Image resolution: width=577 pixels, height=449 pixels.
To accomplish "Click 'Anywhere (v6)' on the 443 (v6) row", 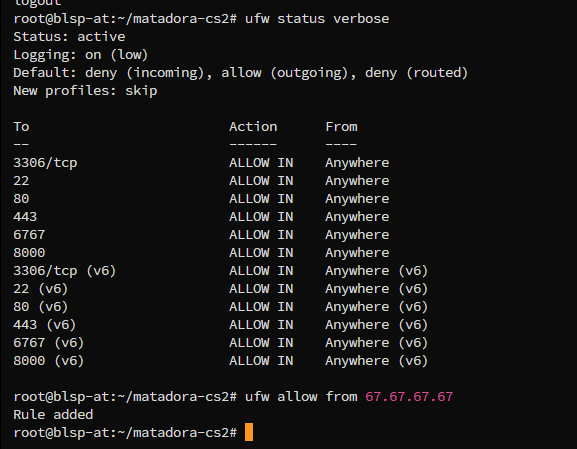I will pyautogui.click(x=376, y=325).
